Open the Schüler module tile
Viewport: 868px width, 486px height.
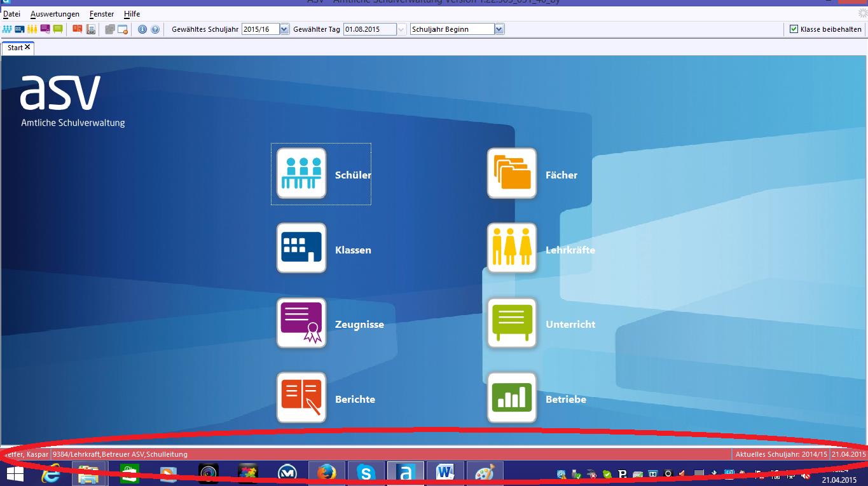coord(301,174)
